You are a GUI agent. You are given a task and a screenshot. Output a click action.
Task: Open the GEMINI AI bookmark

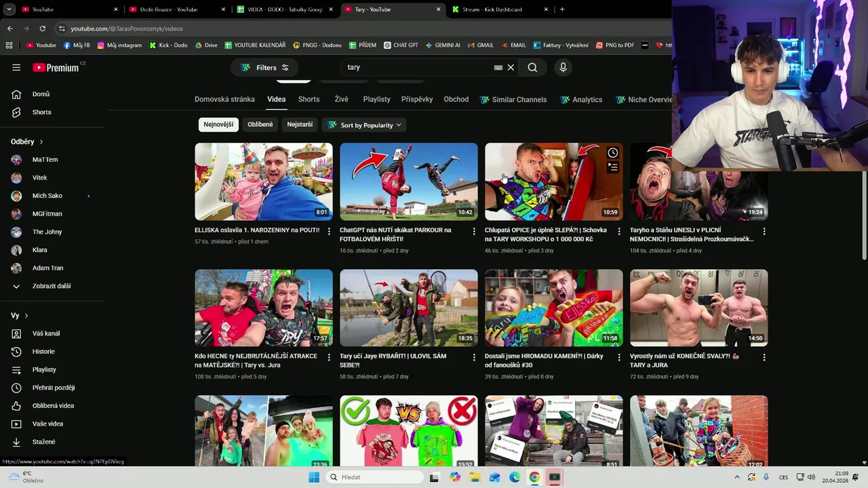coord(442,45)
